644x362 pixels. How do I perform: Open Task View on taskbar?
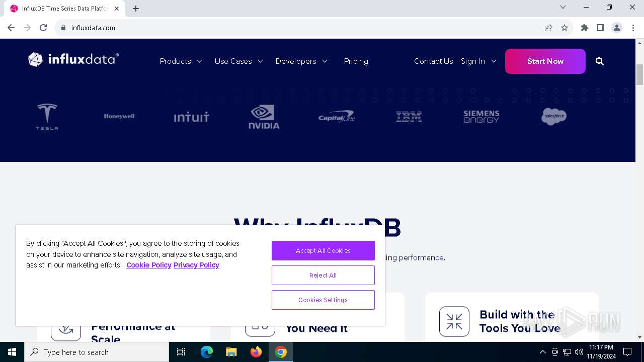(181, 352)
